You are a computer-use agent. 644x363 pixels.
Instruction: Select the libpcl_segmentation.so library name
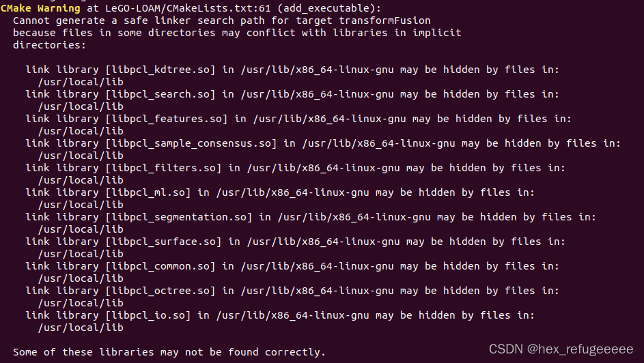[179, 218]
